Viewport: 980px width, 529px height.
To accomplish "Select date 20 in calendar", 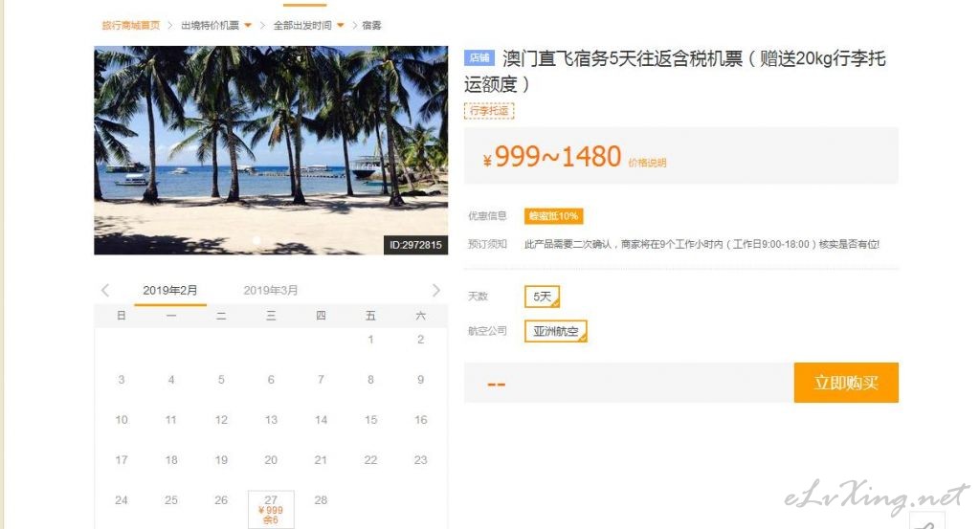I will 271,460.
